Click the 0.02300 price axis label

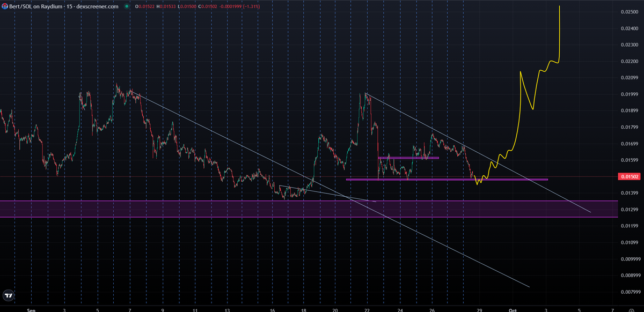pyautogui.click(x=630, y=45)
